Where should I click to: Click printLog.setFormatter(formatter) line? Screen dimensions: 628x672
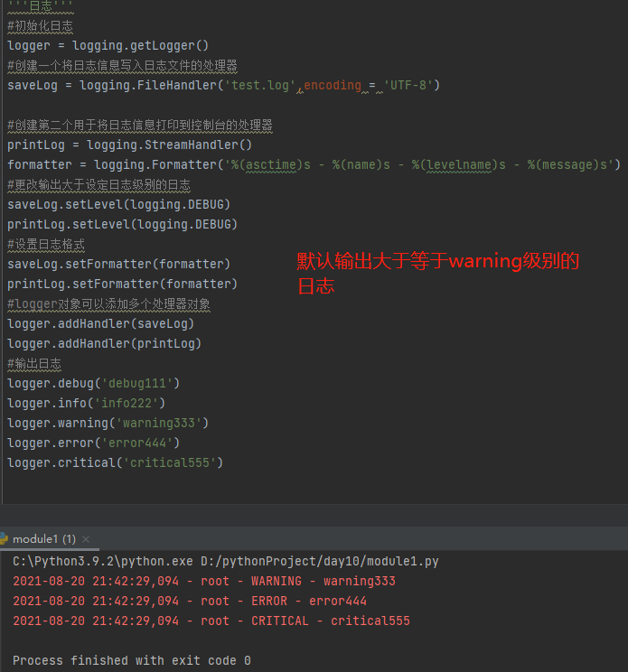pyautogui.click(x=123, y=284)
